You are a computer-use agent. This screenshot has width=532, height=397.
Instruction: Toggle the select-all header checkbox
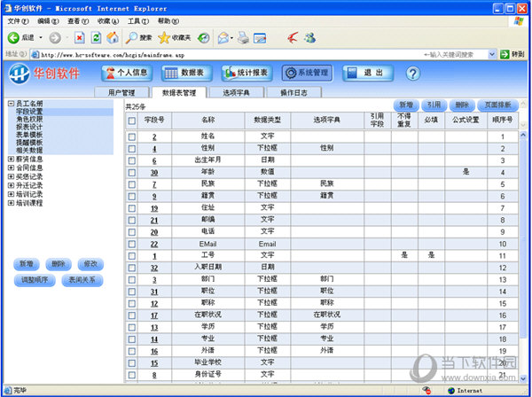131,121
